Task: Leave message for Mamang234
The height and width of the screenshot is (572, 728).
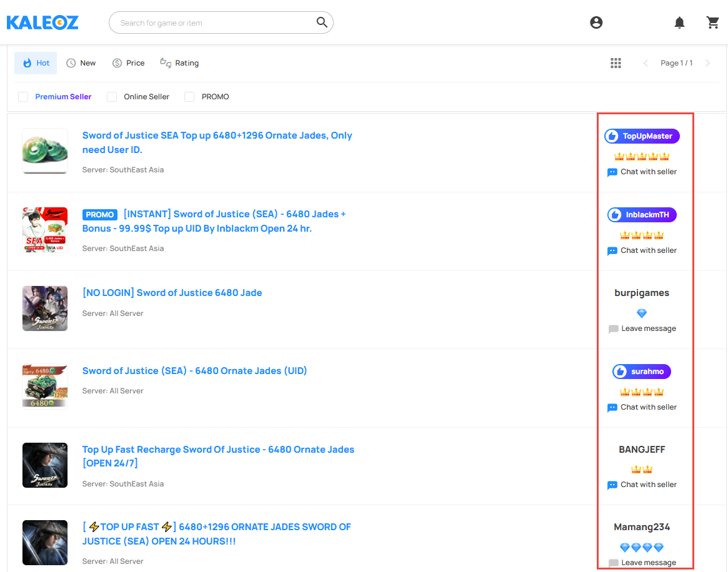Action: click(x=642, y=563)
